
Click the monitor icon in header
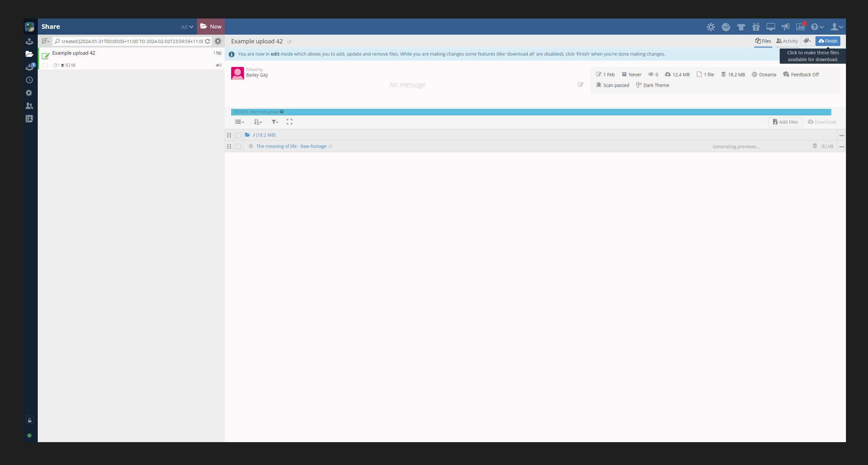771,27
